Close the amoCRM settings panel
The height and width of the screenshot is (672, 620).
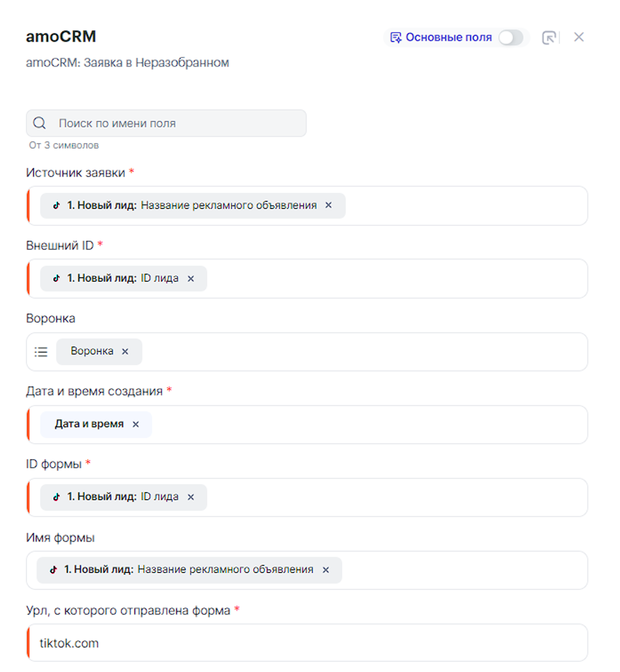pyautogui.click(x=579, y=37)
